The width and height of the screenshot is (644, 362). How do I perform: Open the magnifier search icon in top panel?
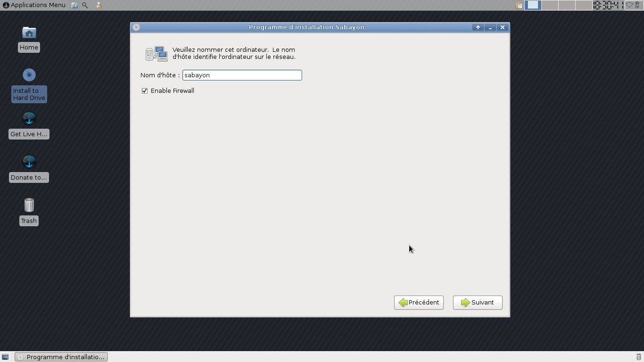point(85,5)
